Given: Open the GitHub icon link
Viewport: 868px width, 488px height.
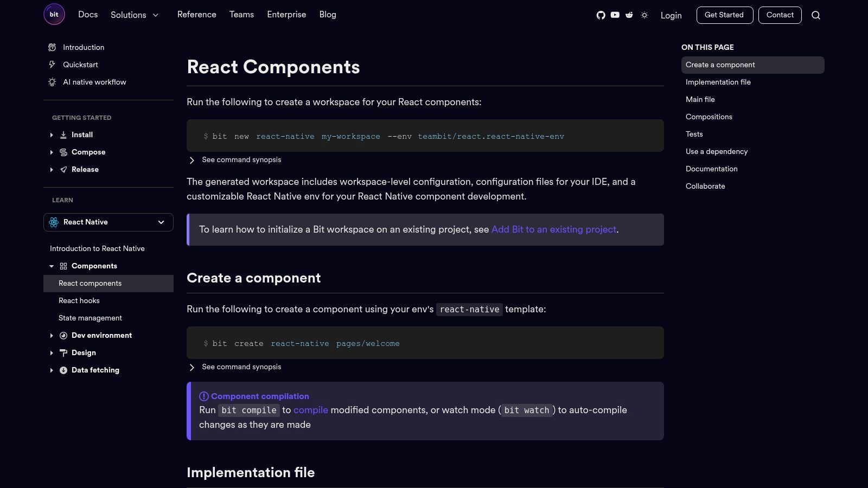Looking at the screenshot, I should click(601, 15).
